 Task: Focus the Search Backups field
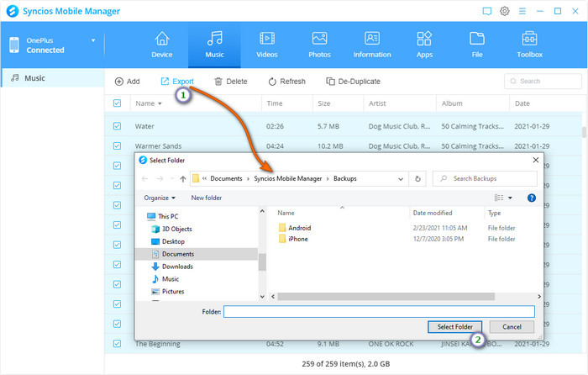point(485,179)
